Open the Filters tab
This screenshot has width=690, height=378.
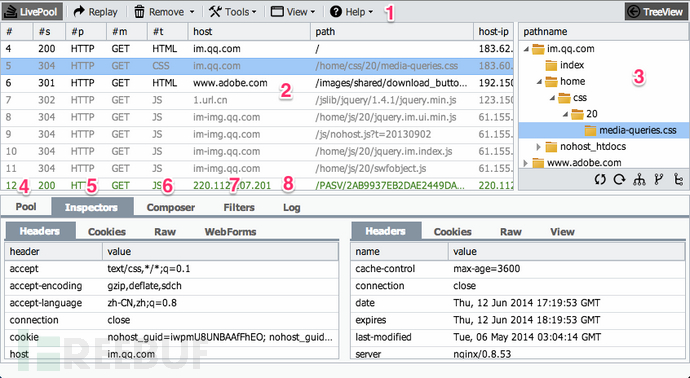(239, 207)
